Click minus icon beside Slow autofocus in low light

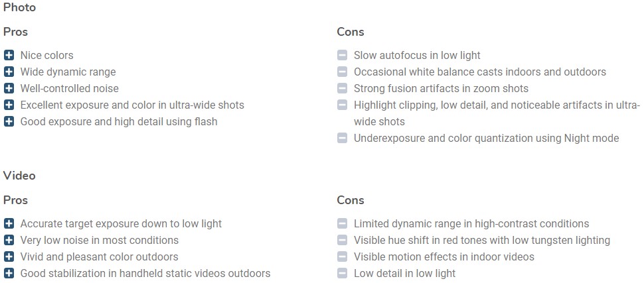click(x=342, y=55)
